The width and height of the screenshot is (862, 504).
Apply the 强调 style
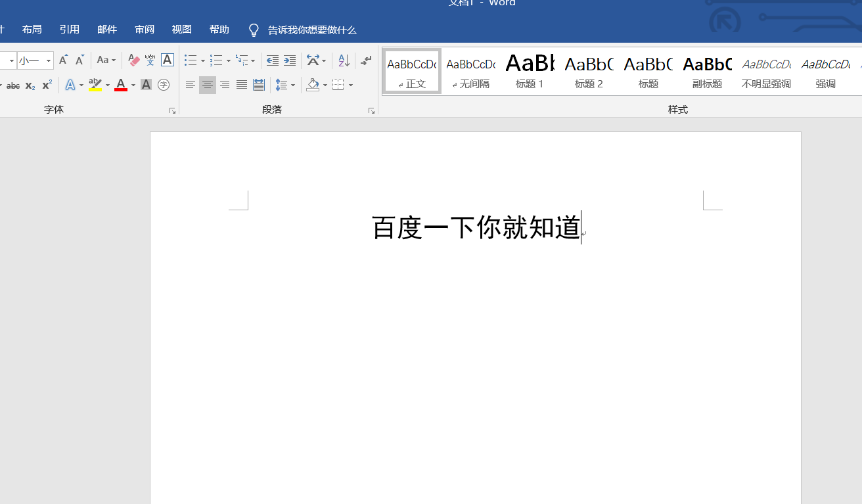[825, 71]
